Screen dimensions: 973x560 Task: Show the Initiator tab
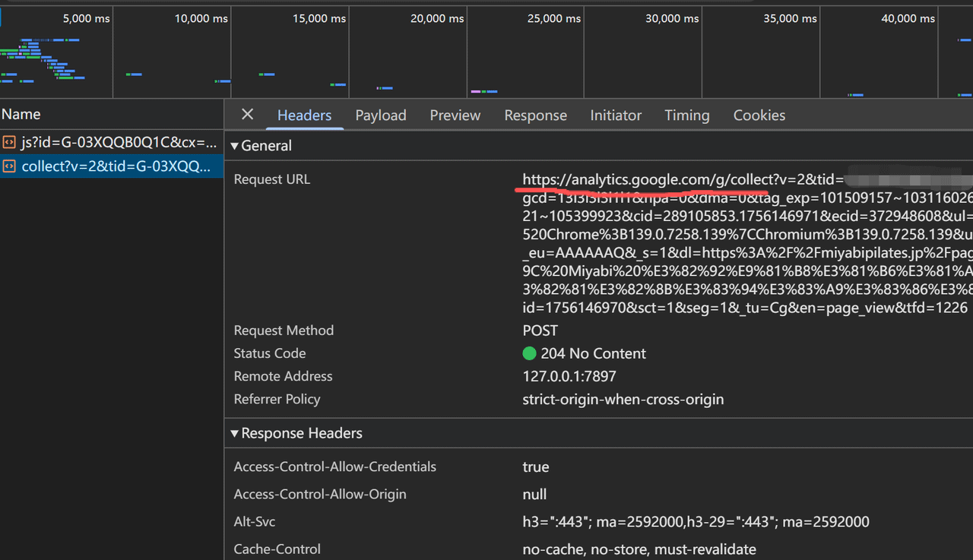point(616,115)
